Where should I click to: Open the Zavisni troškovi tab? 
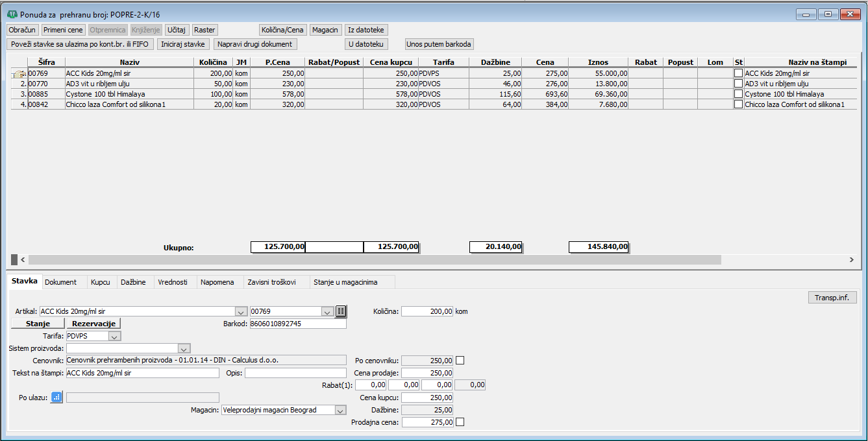[x=271, y=282]
